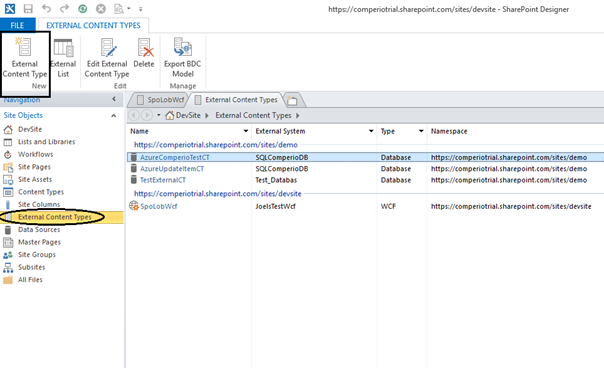Switch to the SpoLobWcf document tab
Viewport: 604px width, 368px height.
[x=160, y=100]
